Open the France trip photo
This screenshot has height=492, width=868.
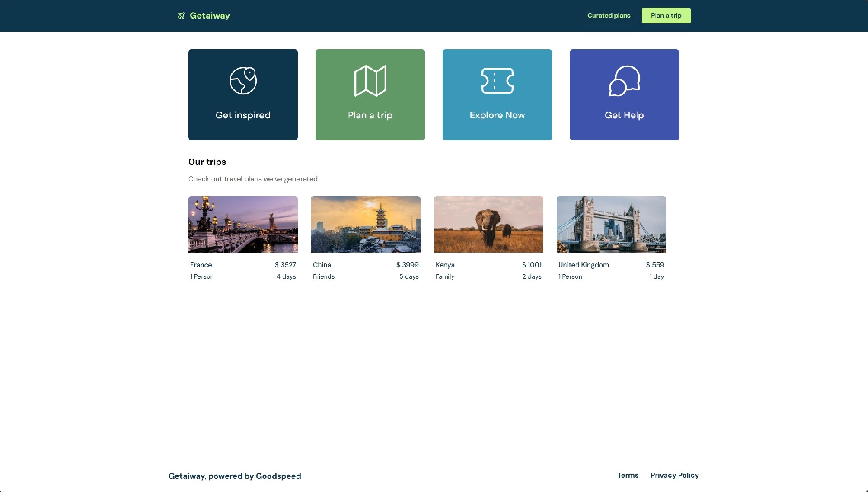pos(243,224)
